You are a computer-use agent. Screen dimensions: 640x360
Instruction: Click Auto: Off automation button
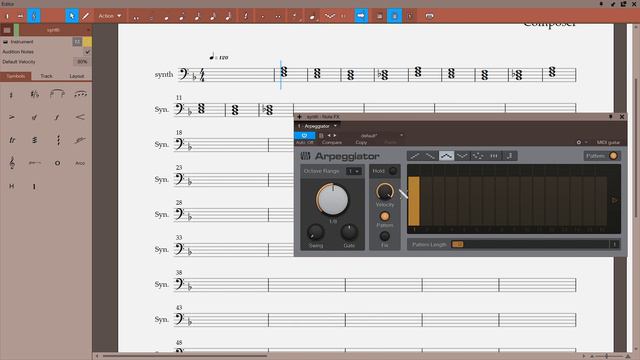click(x=304, y=142)
